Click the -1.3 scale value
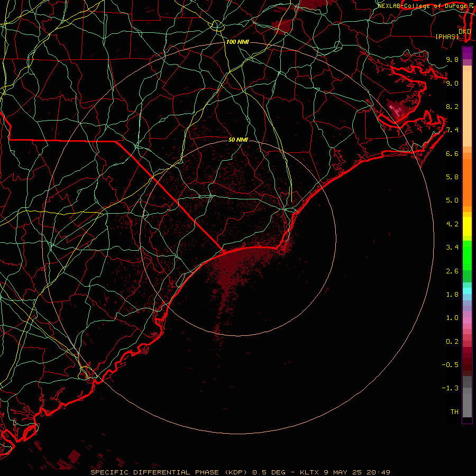The height and width of the screenshot is (476, 476). (450, 388)
